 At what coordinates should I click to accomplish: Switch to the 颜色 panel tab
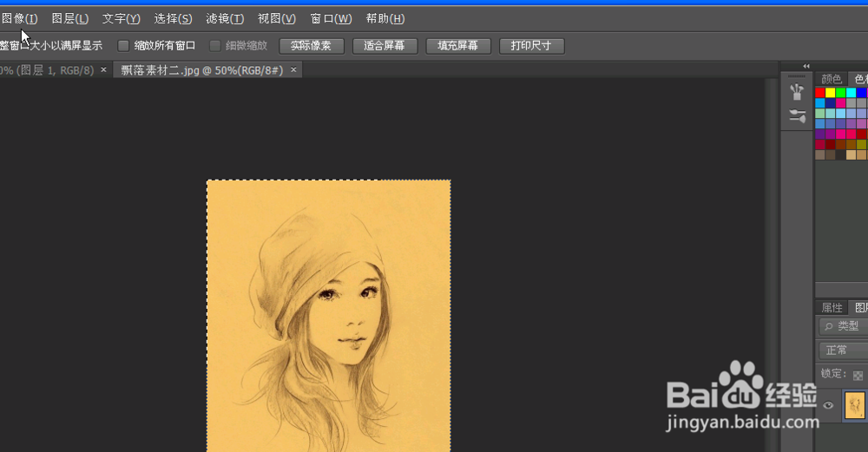click(x=831, y=79)
